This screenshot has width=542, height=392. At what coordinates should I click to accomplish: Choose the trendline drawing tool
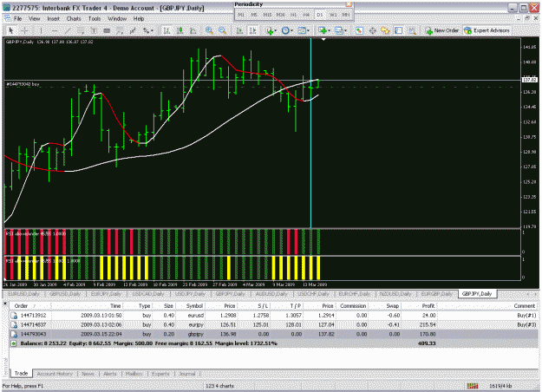click(68, 30)
